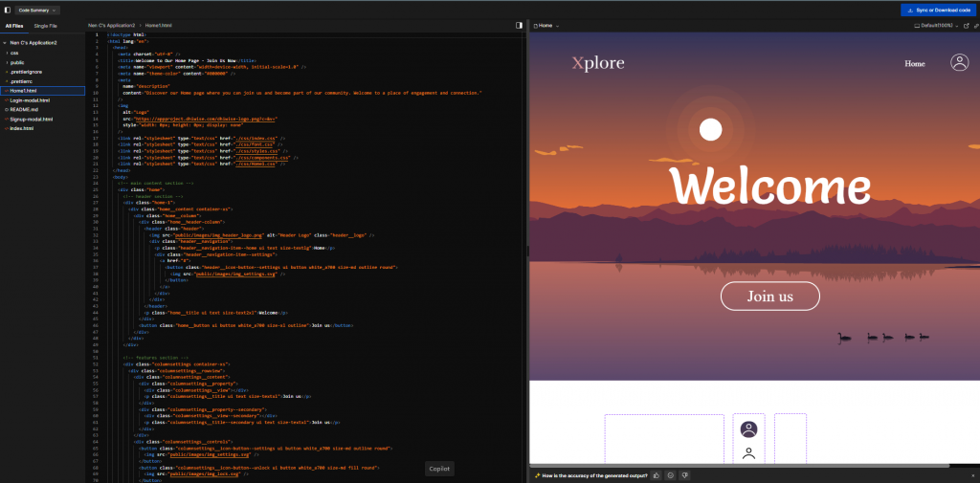
Task: Open the Code Summary dropdown
Action: [x=37, y=10]
